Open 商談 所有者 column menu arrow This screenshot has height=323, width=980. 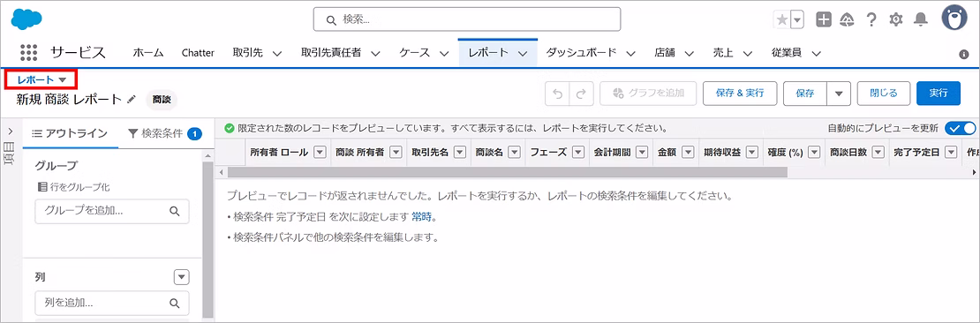(x=396, y=152)
